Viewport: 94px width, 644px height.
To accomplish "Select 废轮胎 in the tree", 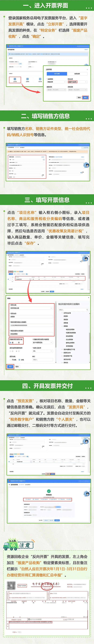I will tap(66, 320).
